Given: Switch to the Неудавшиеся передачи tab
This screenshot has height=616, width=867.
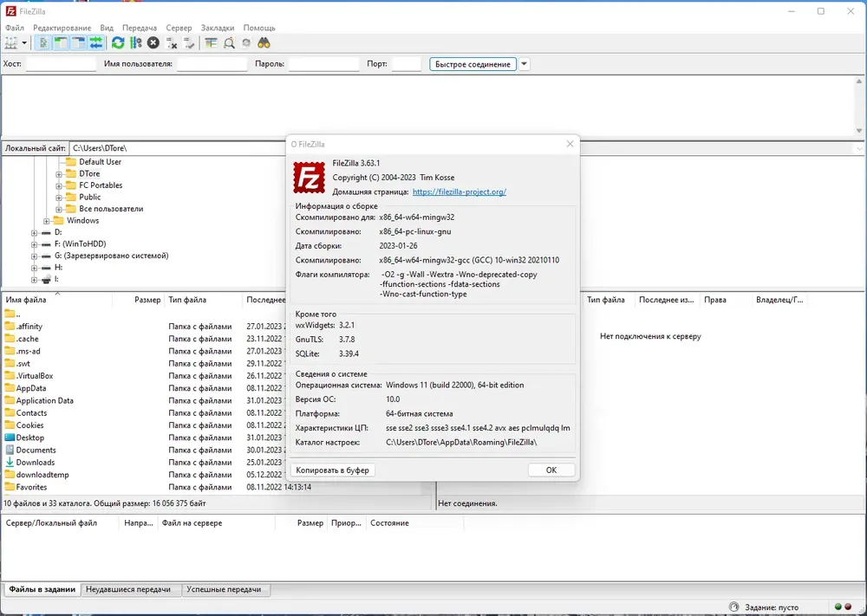Looking at the screenshot, I should [128, 589].
